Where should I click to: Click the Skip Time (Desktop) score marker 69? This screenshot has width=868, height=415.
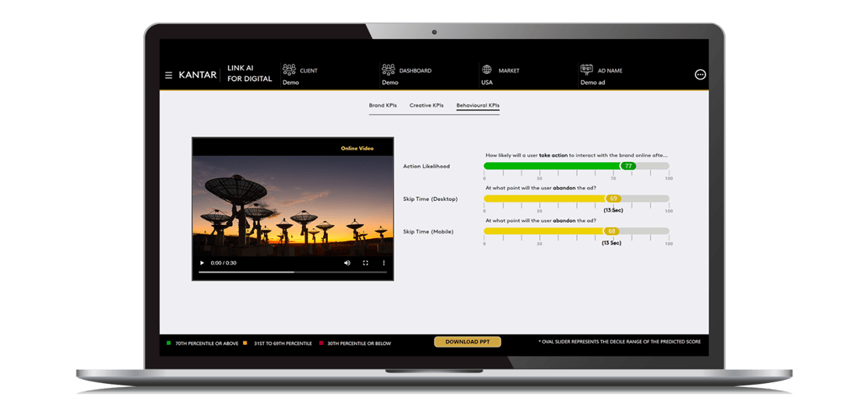[x=613, y=199]
